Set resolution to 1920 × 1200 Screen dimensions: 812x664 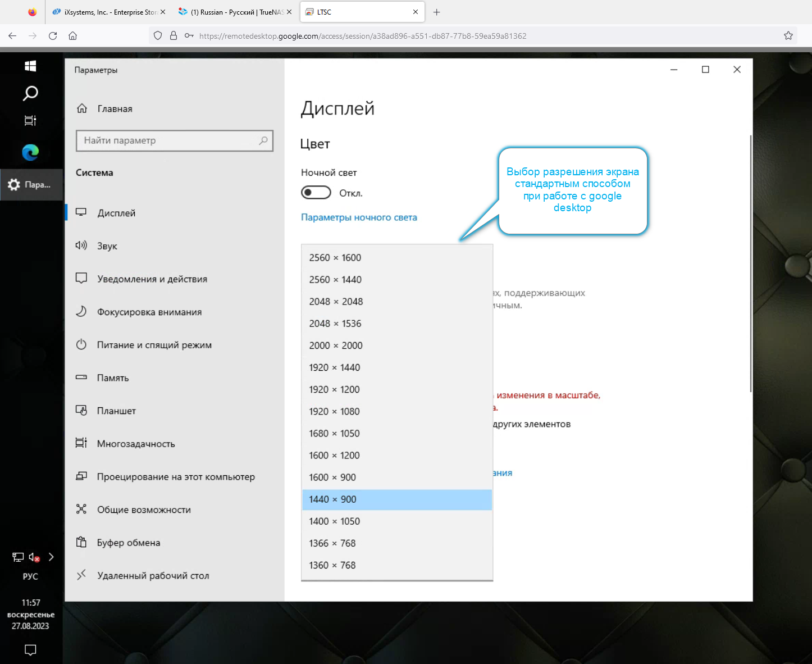click(397, 389)
